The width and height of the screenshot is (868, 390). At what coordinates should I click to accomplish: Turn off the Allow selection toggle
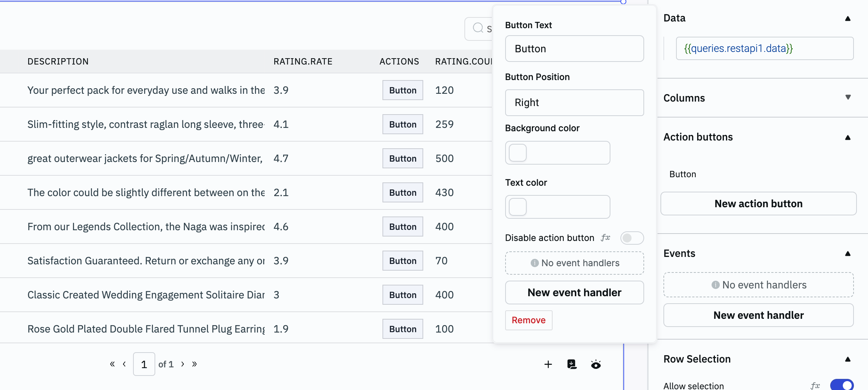point(842,385)
